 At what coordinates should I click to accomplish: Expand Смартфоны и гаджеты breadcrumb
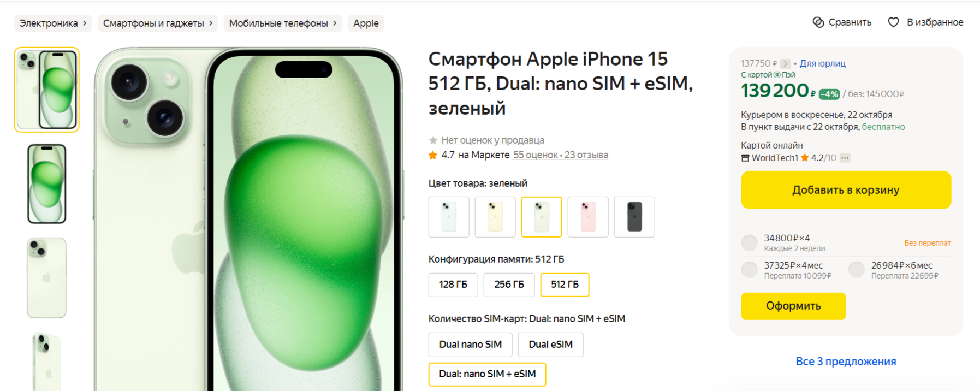click(x=158, y=23)
